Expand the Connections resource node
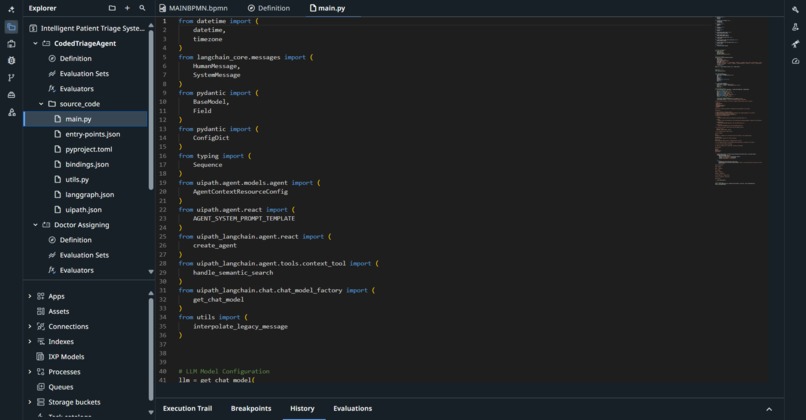Image resolution: width=806 pixels, height=420 pixels. (x=30, y=326)
